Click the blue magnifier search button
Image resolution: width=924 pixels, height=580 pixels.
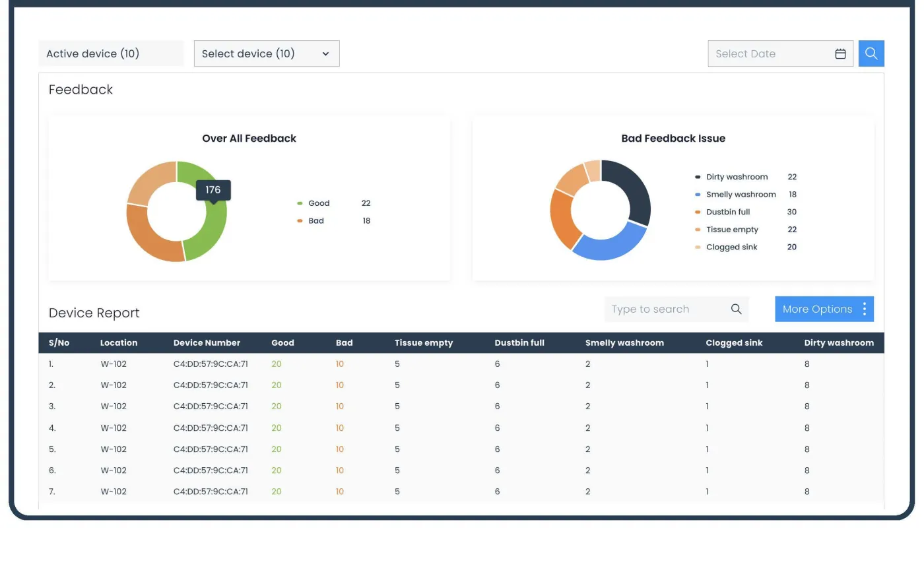coord(871,53)
